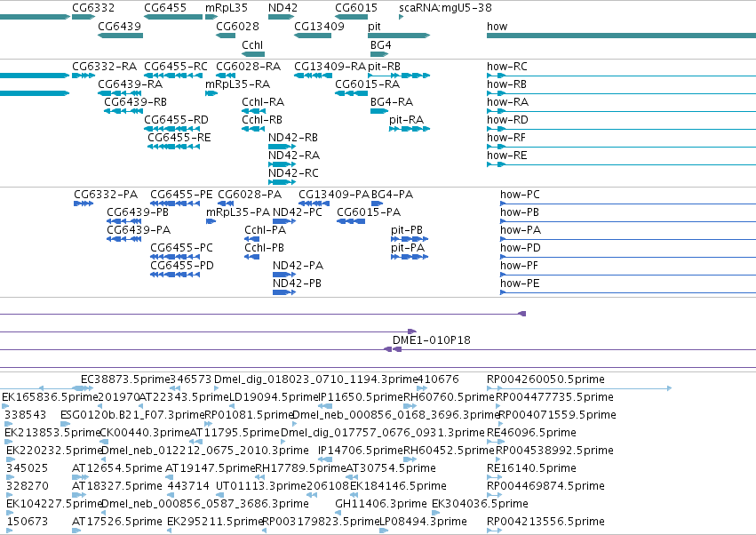
Task: Select the CG6015-RA transcript label
Action: (x=368, y=84)
